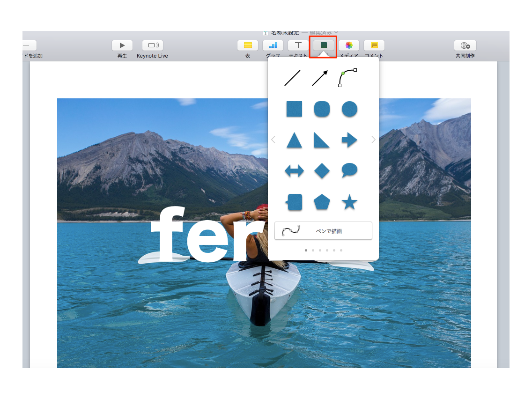This screenshot has height=399, width=532.
Task: Click the ペンで描画 draw with pen button
Action: click(x=323, y=231)
